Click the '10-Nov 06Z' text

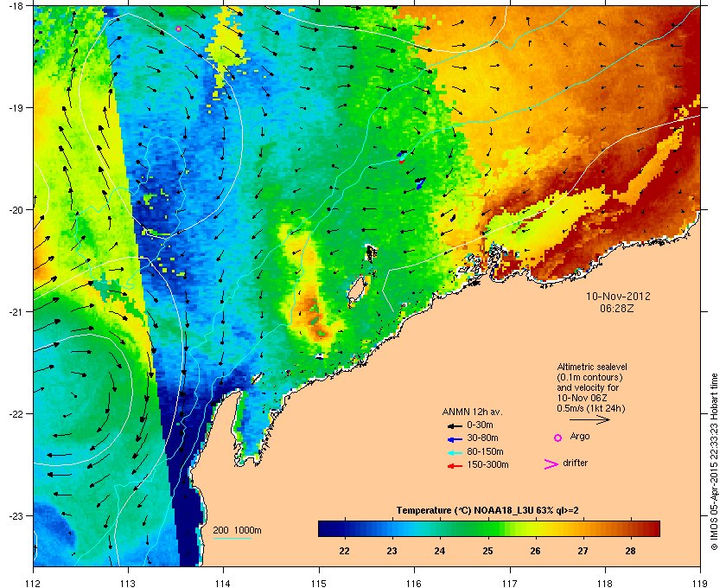[x=582, y=398]
